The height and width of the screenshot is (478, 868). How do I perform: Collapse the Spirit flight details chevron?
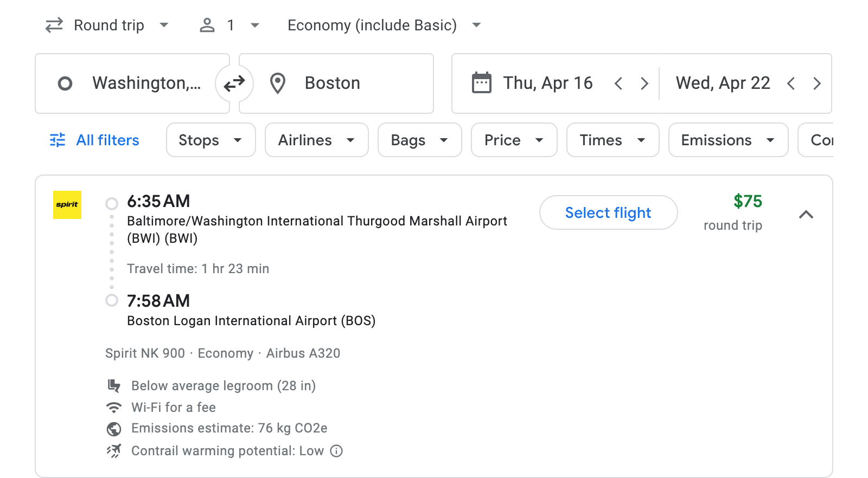[x=806, y=215]
